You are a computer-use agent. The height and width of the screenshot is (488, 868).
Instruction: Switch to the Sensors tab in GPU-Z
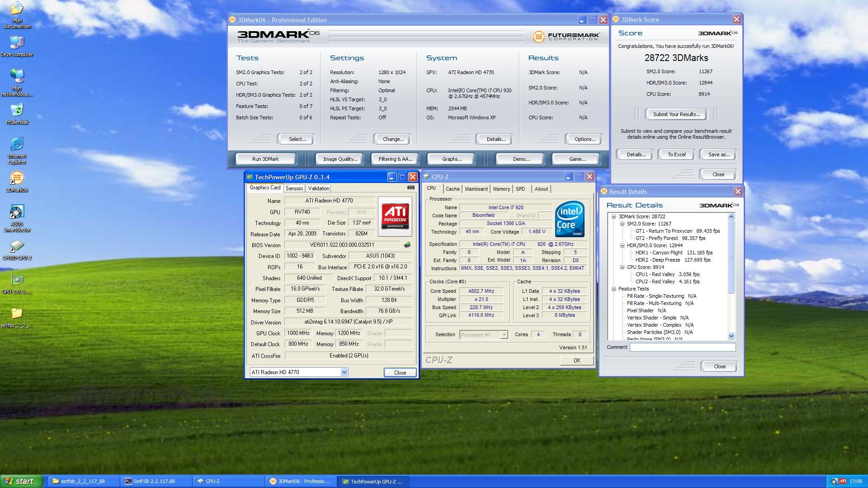click(x=294, y=188)
